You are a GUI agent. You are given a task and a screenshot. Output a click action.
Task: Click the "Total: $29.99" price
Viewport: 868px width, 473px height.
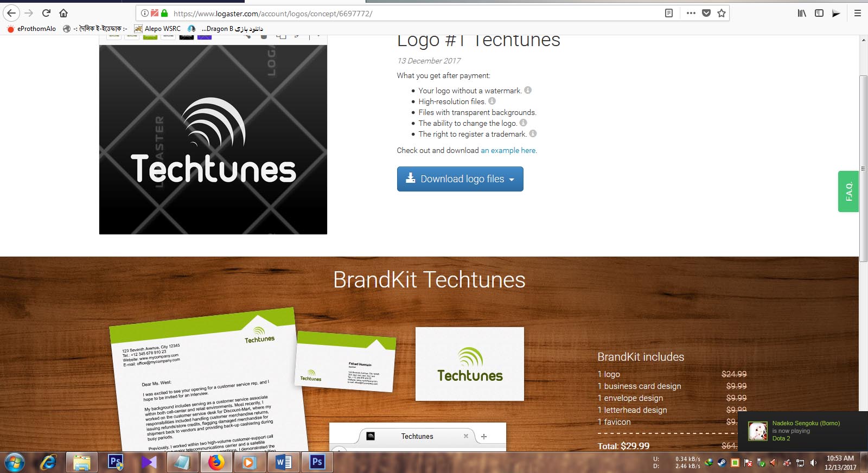[623, 446]
